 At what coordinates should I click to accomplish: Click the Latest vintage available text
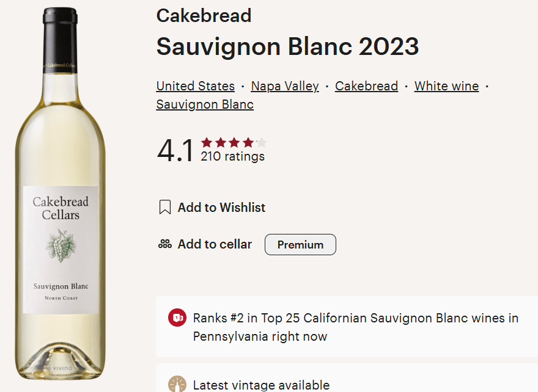(261, 385)
